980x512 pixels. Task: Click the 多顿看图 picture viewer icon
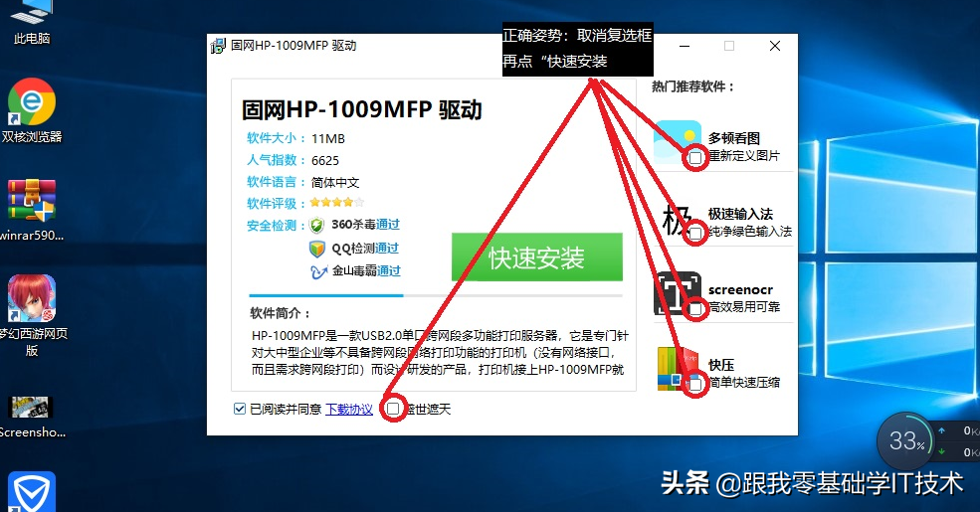(678, 142)
